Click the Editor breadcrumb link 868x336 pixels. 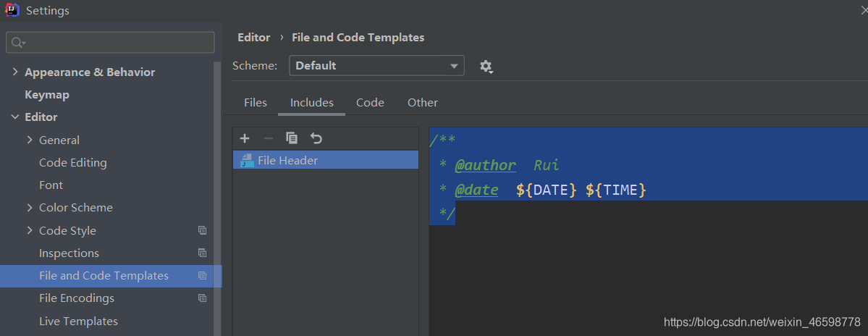pos(253,38)
